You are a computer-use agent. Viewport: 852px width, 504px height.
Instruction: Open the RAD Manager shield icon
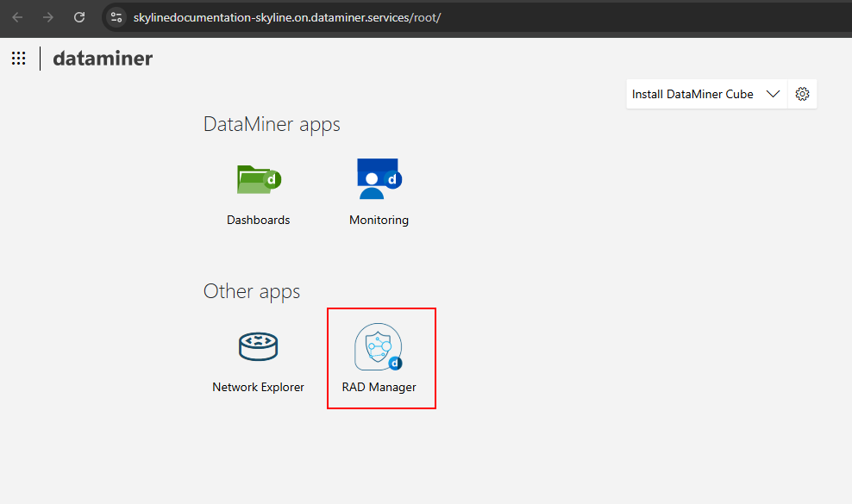(379, 346)
